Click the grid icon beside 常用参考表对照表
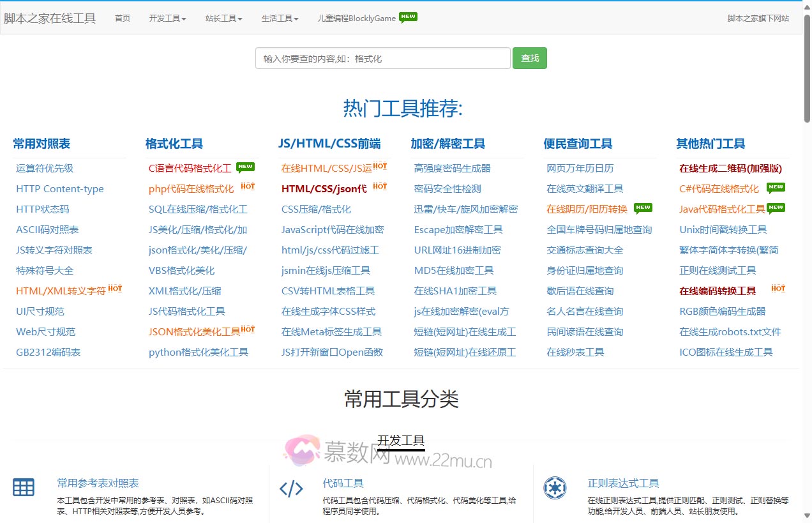Image resolution: width=812 pixels, height=523 pixels. coord(24,487)
